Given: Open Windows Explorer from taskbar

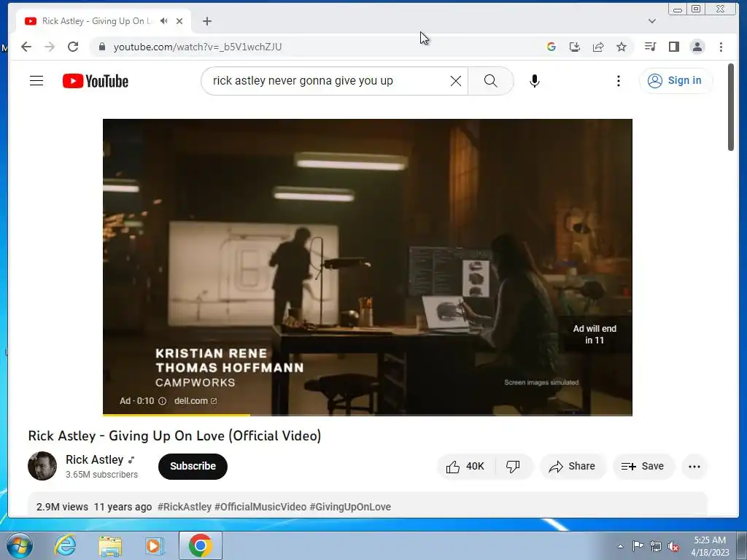Looking at the screenshot, I should tap(110, 545).
